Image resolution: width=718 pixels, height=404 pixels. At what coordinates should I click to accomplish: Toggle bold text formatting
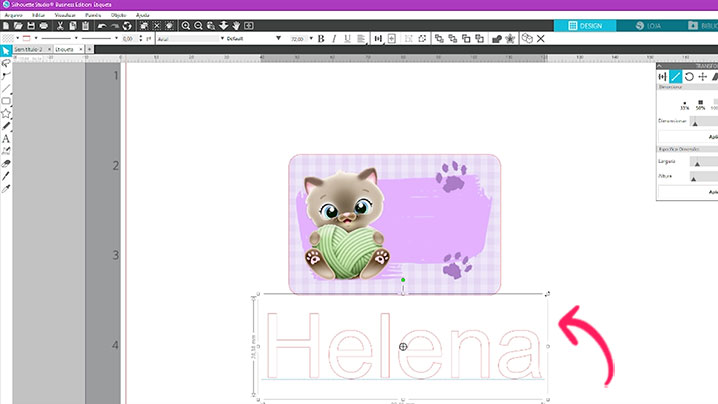click(320, 38)
